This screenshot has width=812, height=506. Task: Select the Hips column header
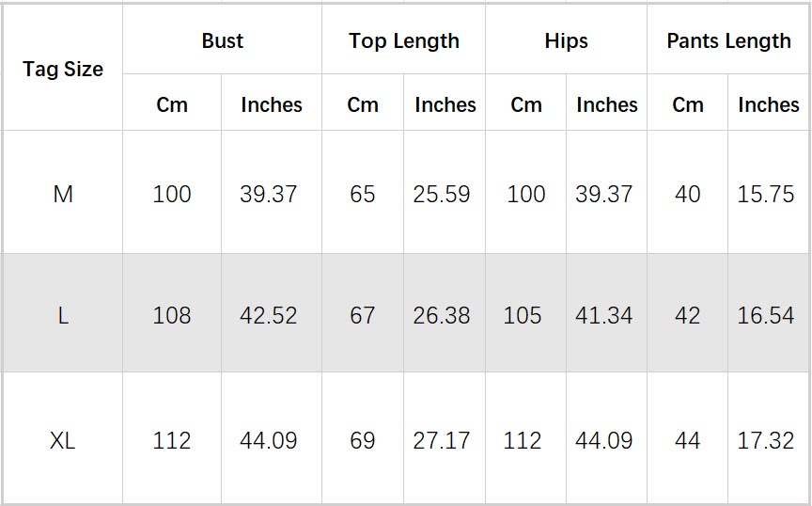[566, 41]
